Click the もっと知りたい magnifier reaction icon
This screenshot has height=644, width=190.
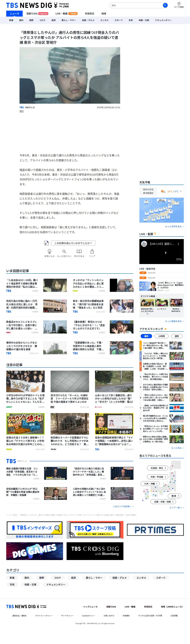click(x=64, y=251)
